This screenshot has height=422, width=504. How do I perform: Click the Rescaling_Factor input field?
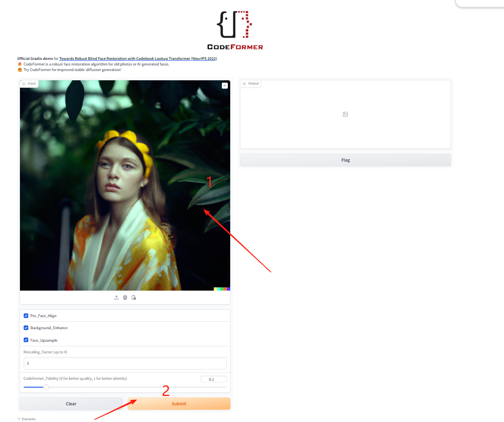(125, 363)
